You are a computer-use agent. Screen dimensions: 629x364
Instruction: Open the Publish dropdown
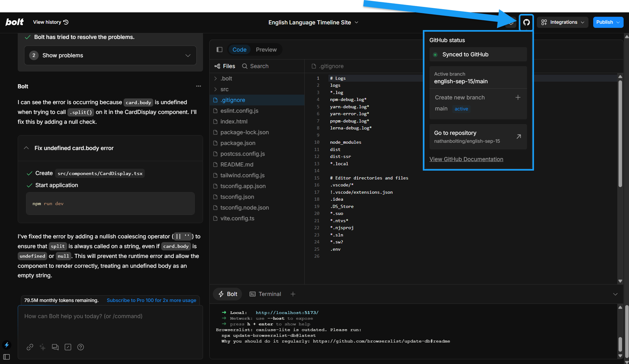pos(608,22)
